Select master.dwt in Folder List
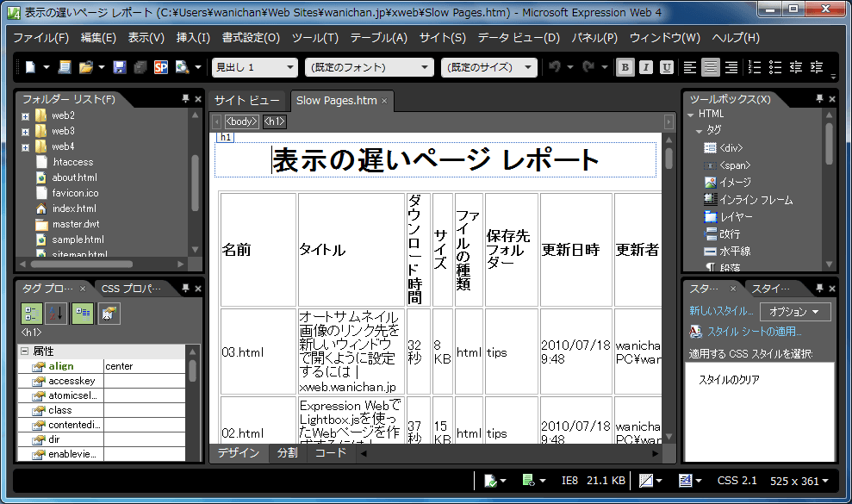 point(76,224)
